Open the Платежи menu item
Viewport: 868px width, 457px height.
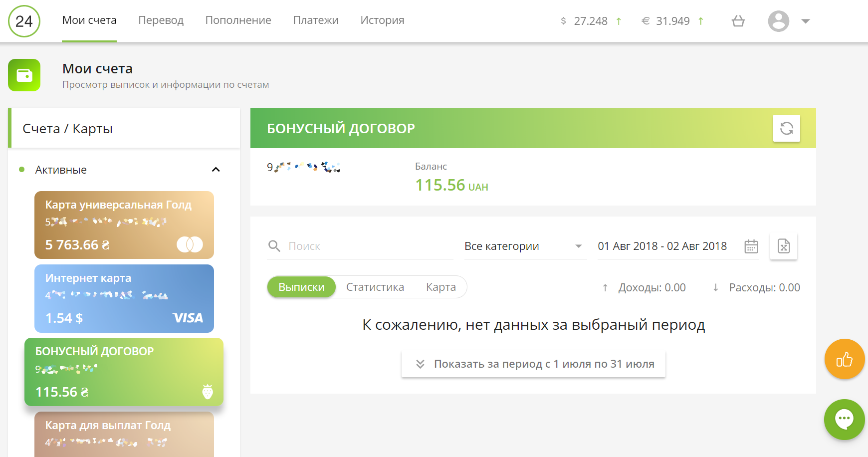point(316,20)
